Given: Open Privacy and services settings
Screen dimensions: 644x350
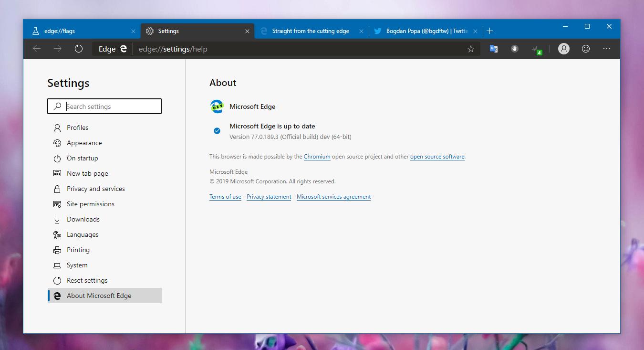Looking at the screenshot, I should click(x=105, y=189).
